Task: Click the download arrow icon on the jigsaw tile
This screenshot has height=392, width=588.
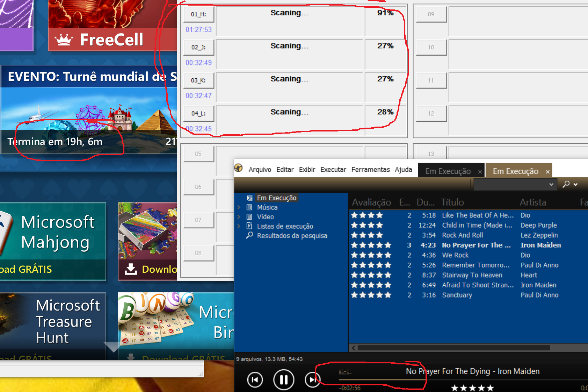Action: click(x=131, y=269)
